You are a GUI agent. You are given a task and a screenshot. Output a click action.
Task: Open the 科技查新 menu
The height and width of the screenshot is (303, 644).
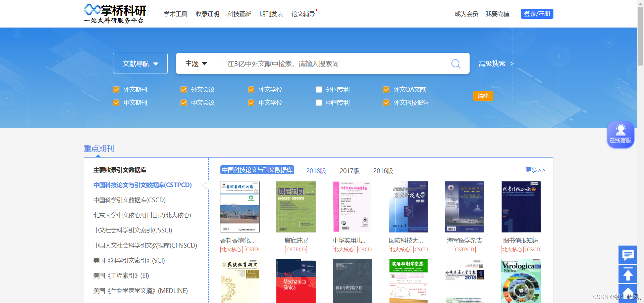(239, 14)
